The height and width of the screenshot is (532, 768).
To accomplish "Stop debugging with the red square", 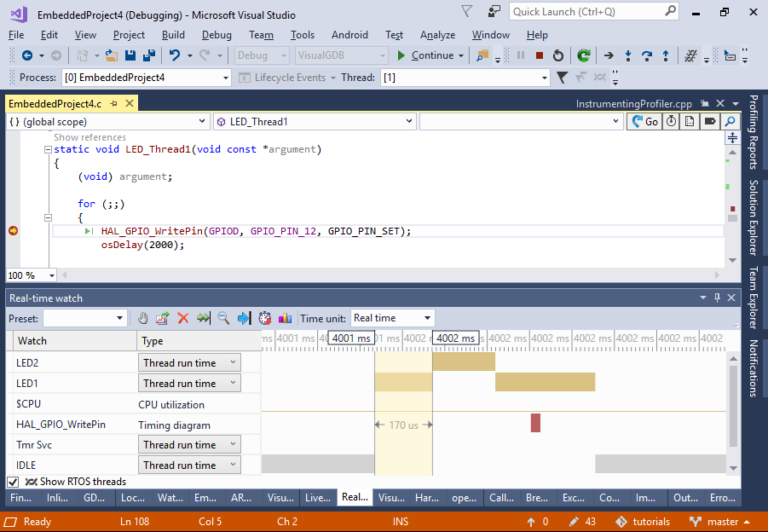I will [x=540, y=56].
